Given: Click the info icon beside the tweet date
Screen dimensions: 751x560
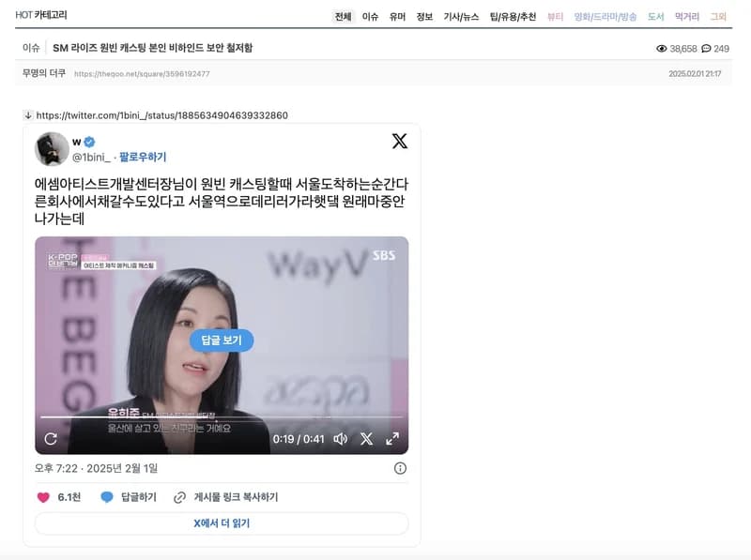Looking at the screenshot, I should pyautogui.click(x=400, y=468).
